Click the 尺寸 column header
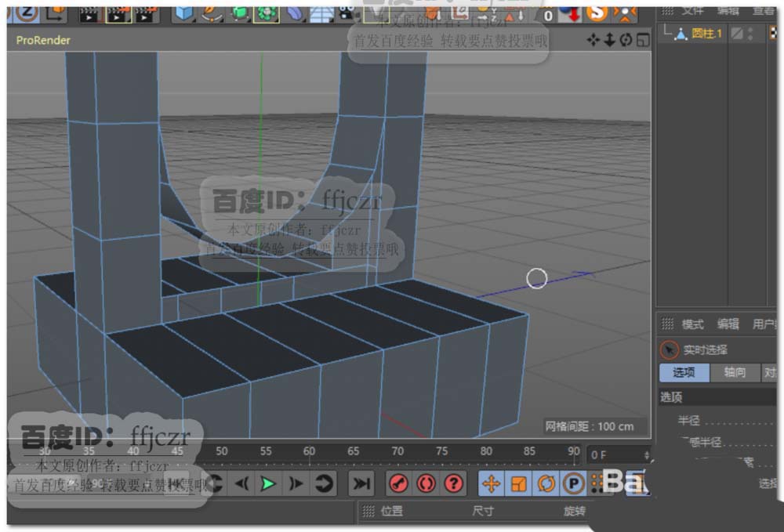 coord(482,511)
